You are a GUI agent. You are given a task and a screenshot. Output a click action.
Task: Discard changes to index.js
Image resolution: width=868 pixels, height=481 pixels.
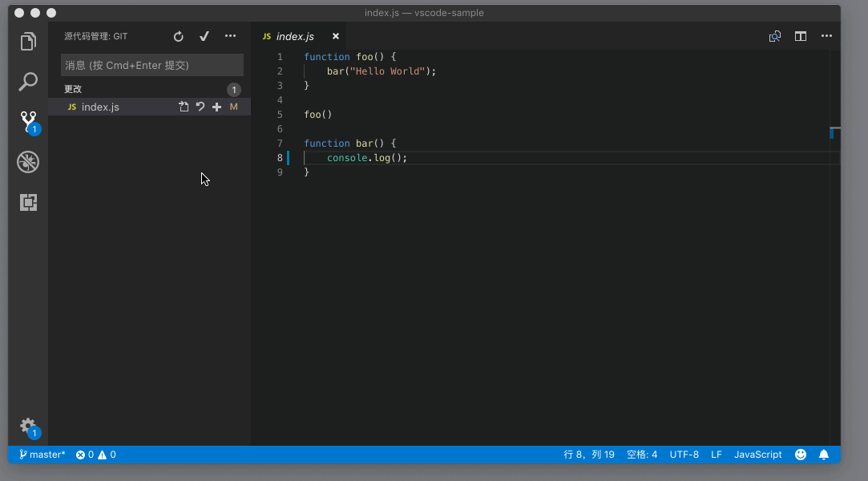point(200,107)
